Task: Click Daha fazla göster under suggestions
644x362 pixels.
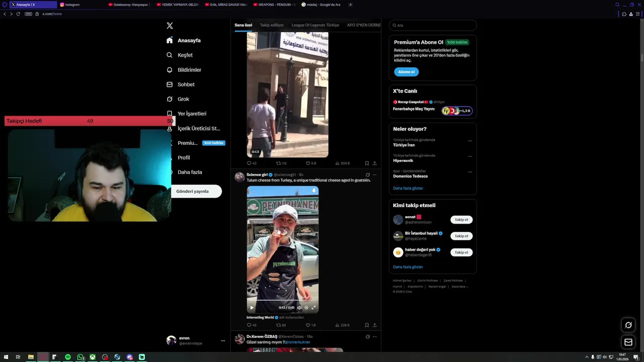Action: (x=408, y=267)
